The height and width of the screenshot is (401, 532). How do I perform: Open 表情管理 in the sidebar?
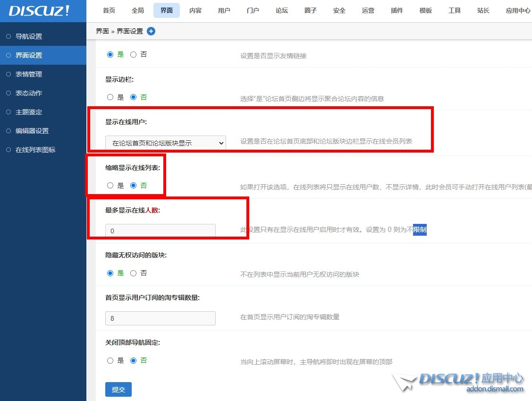click(x=29, y=74)
